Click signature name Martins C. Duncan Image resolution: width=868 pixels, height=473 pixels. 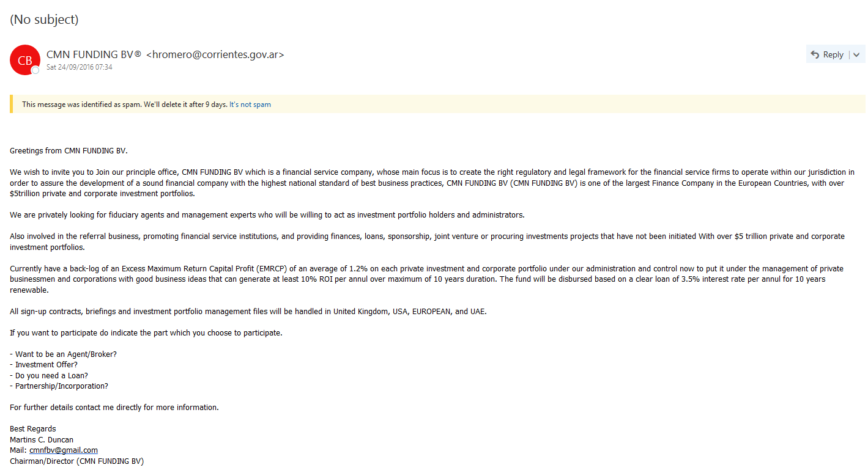coord(42,440)
